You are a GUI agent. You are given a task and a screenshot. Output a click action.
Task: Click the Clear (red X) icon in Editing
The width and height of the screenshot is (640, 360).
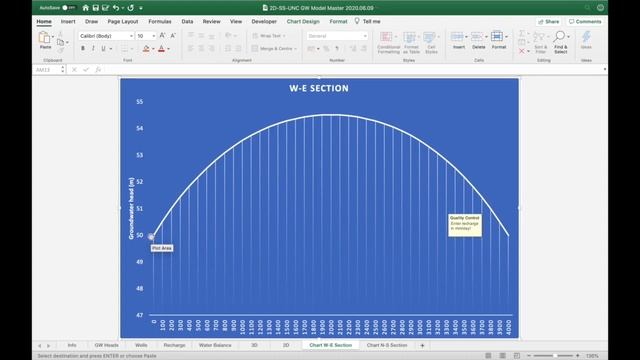[x=522, y=51]
